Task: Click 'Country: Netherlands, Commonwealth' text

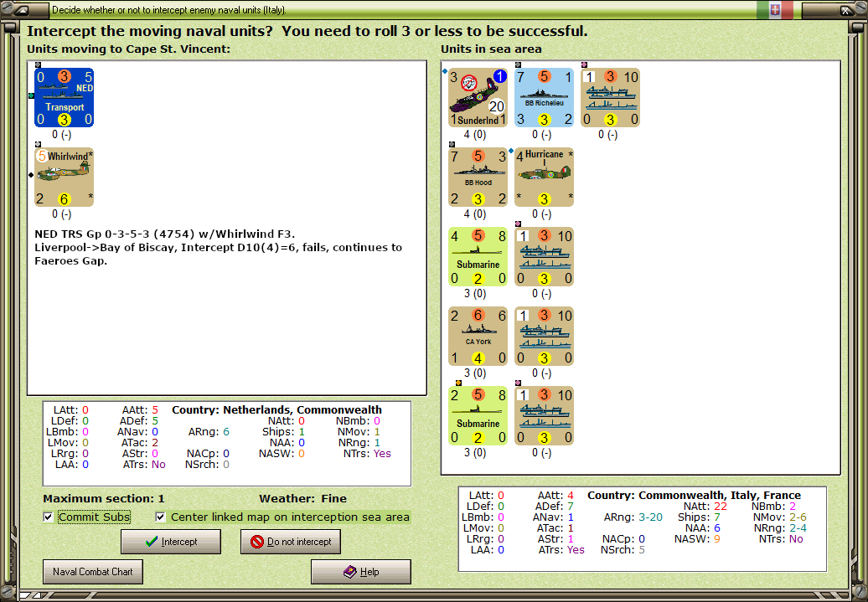Action: 276,410
